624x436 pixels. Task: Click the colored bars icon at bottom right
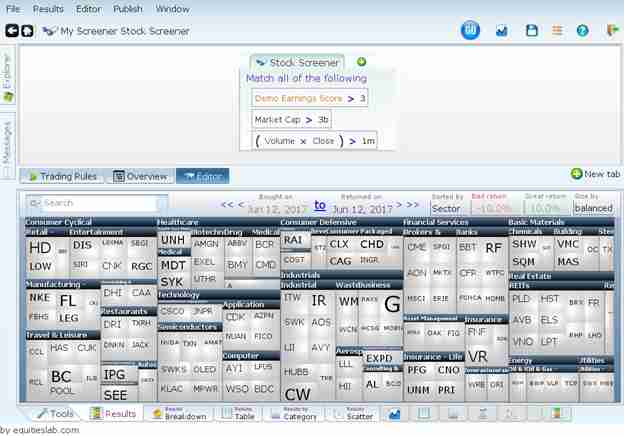click(x=556, y=414)
